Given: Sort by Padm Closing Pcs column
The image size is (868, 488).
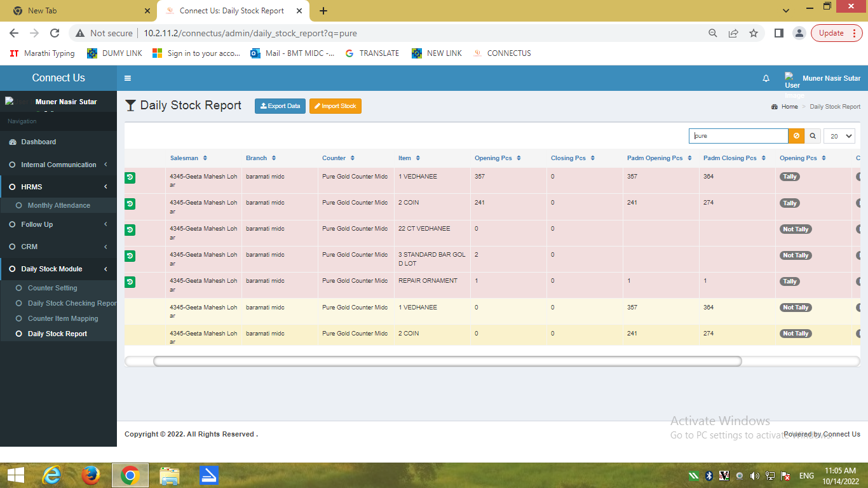Looking at the screenshot, I should (x=735, y=158).
